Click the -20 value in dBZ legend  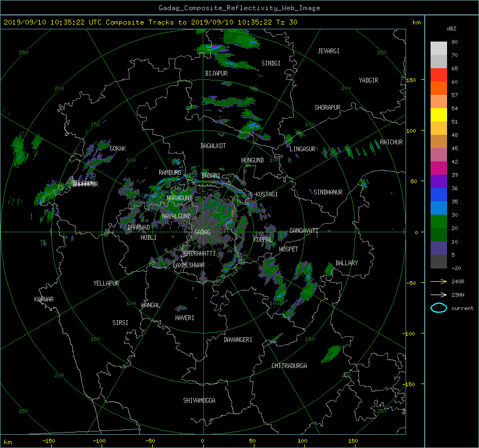pyautogui.click(x=456, y=268)
